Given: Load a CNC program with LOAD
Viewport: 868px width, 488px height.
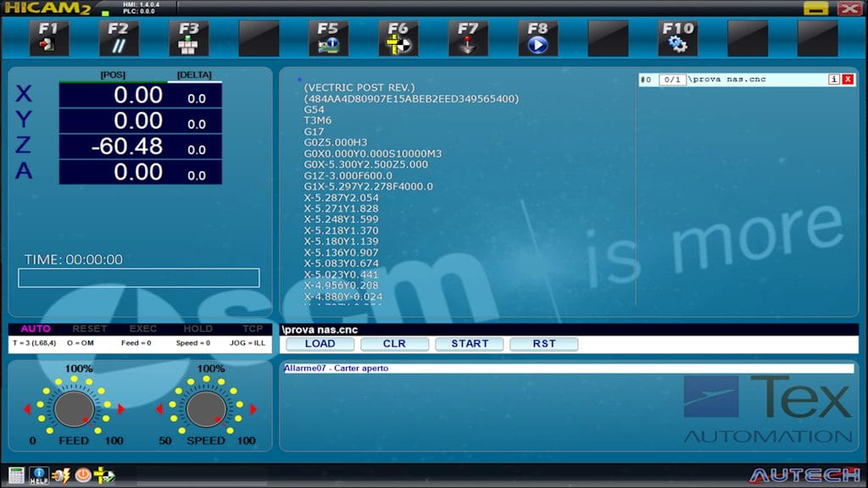Looking at the screenshot, I should point(320,344).
